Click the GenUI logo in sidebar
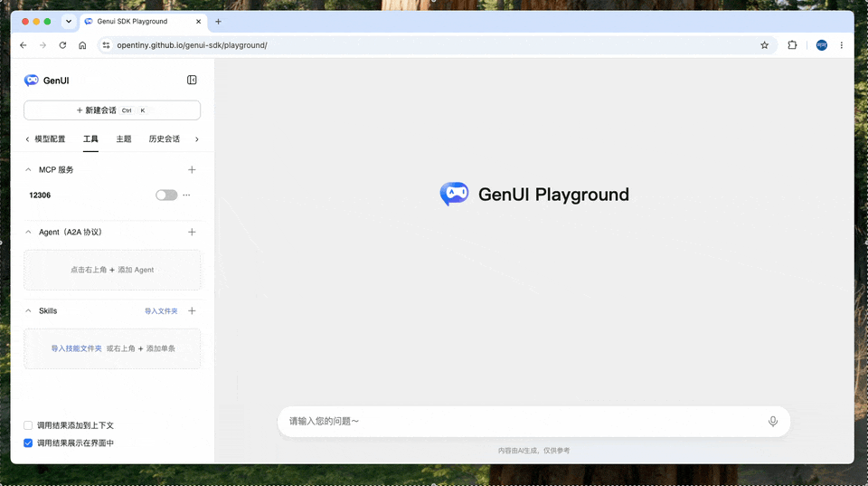This screenshot has height=486, width=868. click(x=32, y=81)
